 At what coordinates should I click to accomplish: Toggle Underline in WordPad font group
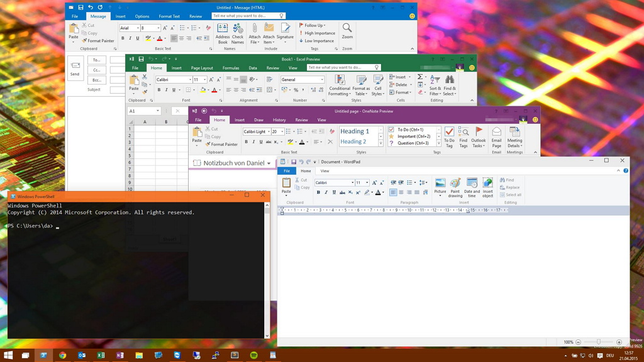334,192
